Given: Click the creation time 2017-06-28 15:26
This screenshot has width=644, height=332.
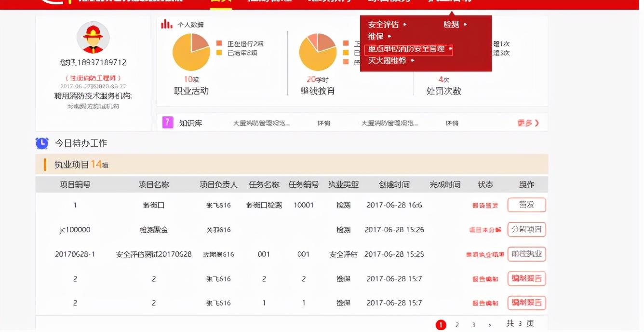Looking at the screenshot, I should 394,230.
